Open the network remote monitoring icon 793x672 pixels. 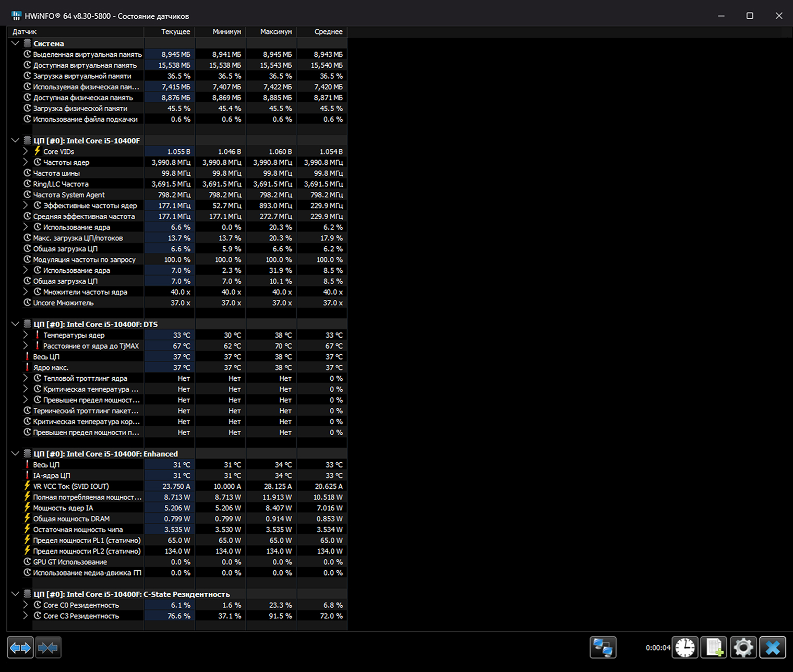click(x=603, y=647)
